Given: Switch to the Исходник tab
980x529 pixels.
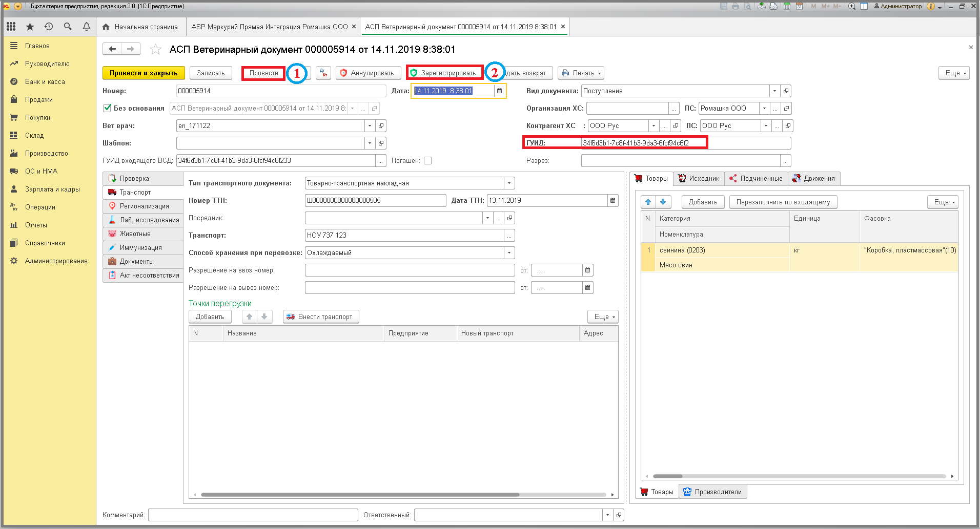Looking at the screenshot, I should pos(699,178).
